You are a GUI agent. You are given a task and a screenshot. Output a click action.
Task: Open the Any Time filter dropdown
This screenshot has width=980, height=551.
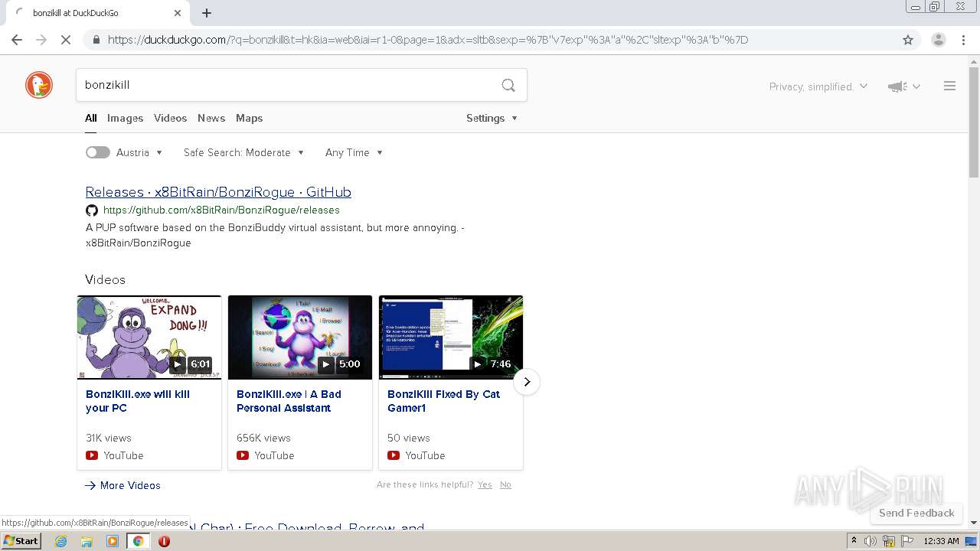[x=354, y=152]
